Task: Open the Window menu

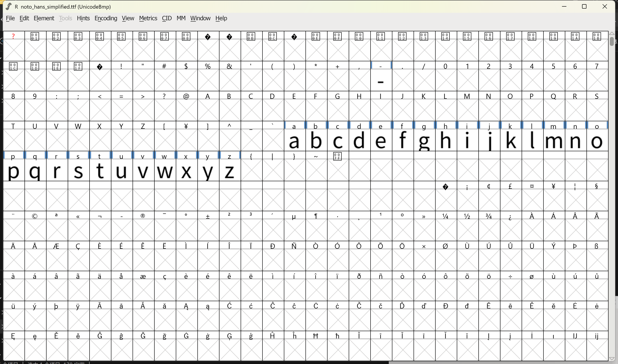Action: point(200,18)
